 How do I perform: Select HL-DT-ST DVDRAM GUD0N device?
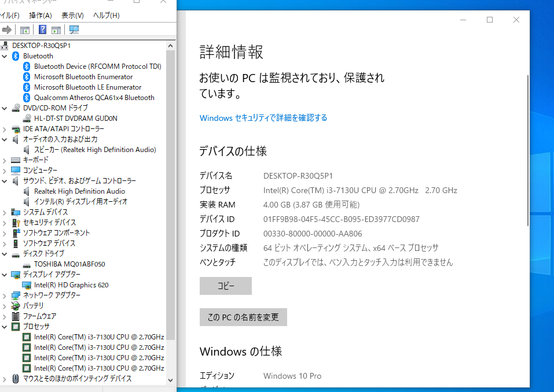[76, 119]
